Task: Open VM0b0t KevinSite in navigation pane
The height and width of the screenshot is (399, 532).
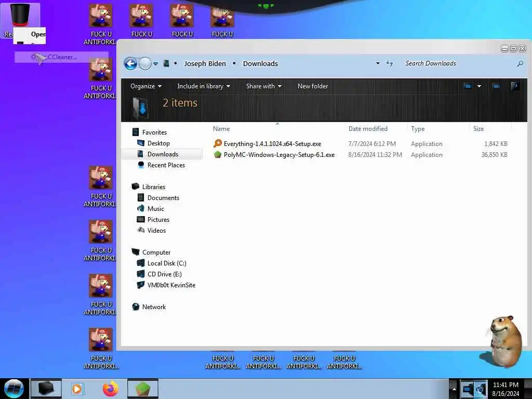Action: (171, 285)
